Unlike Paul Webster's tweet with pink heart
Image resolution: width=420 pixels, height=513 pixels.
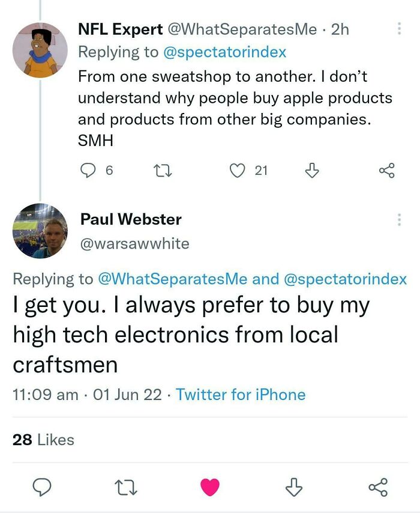209,487
